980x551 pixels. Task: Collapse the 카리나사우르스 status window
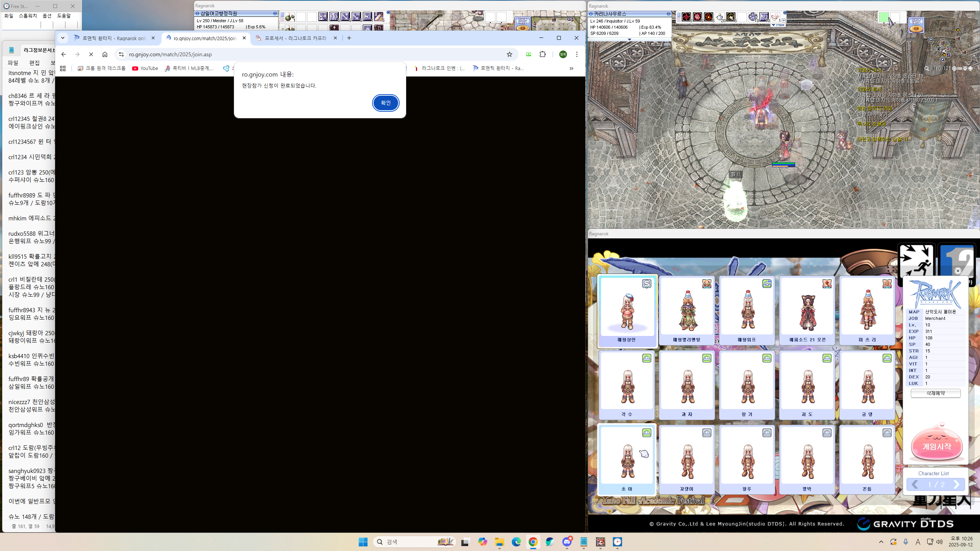click(x=668, y=14)
